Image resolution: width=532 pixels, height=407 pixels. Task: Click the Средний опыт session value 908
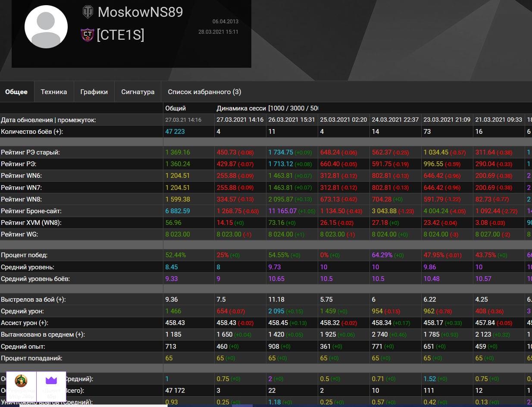pos(273,347)
